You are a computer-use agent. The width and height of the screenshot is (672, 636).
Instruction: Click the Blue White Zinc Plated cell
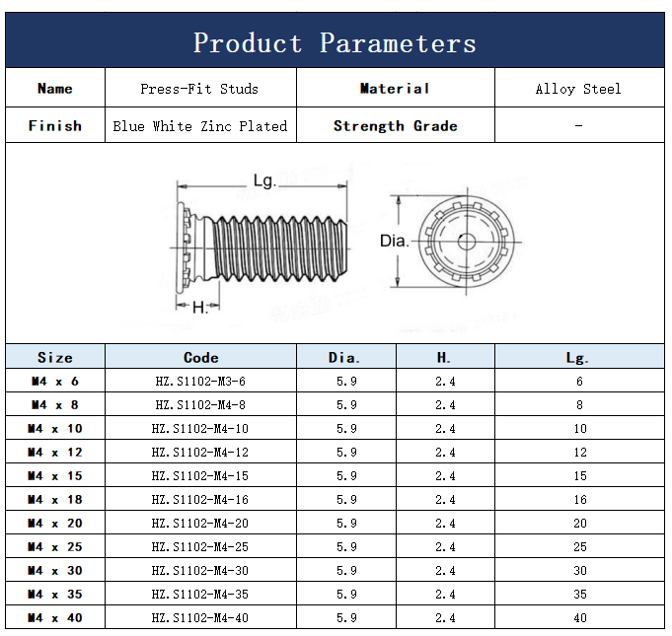click(199, 126)
